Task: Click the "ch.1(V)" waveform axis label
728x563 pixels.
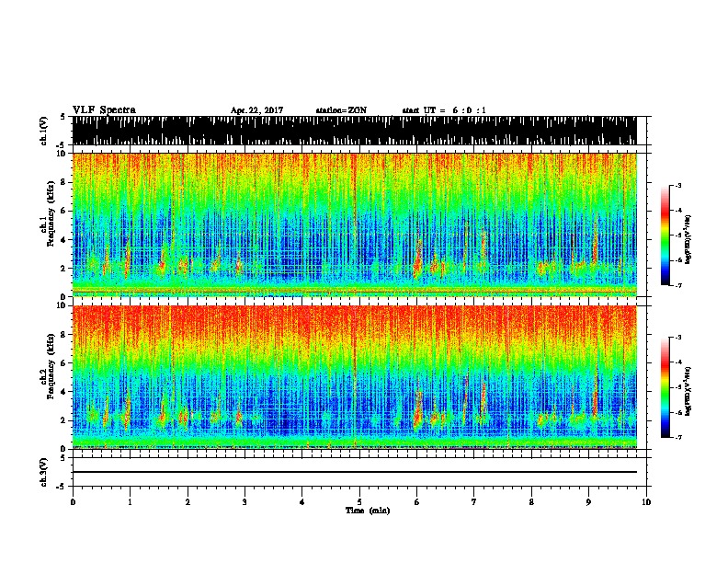Action: point(44,131)
